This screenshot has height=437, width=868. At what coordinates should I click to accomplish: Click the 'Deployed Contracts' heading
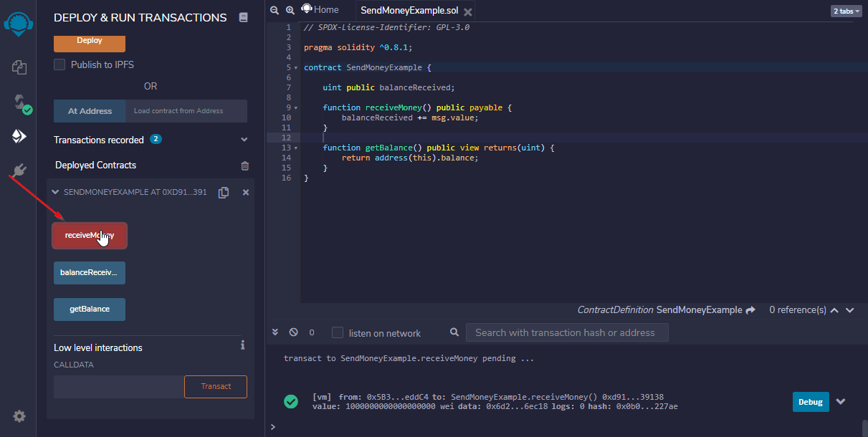tap(95, 165)
